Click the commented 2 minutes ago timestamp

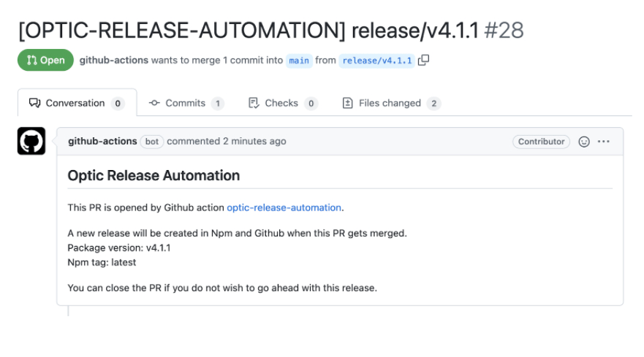point(227,141)
